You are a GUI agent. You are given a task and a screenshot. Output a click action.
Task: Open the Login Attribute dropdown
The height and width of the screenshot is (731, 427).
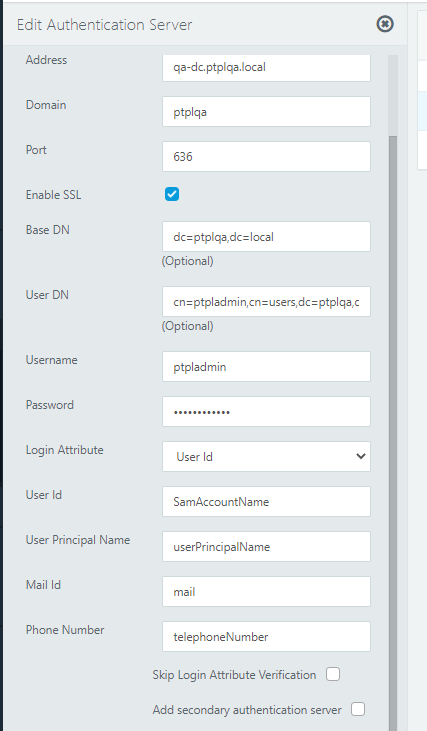tap(266, 456)
